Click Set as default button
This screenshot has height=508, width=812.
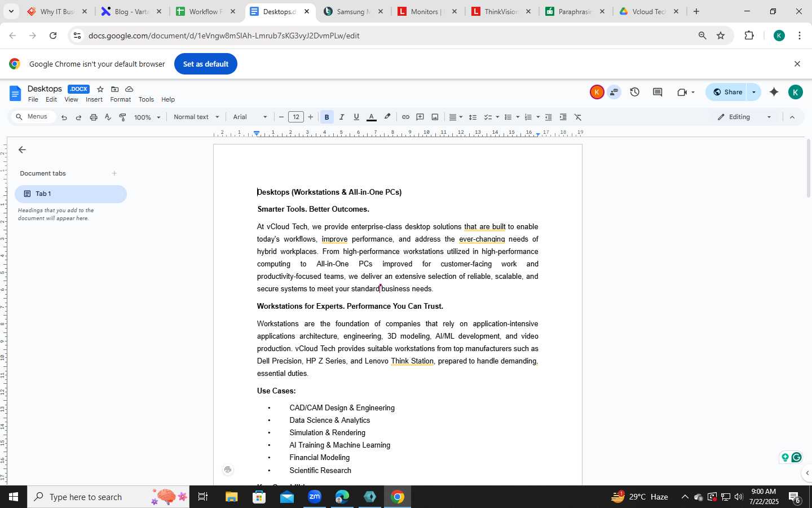[206, 64]
